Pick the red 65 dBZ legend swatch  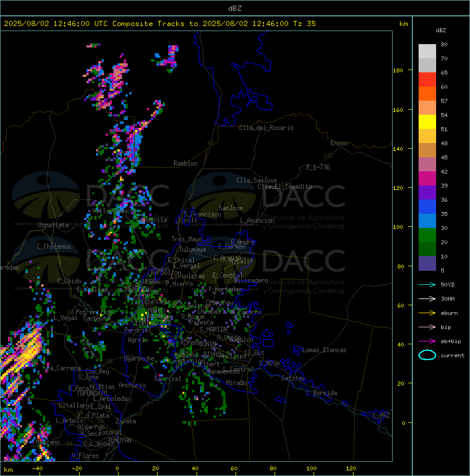[x=427, y=79]
